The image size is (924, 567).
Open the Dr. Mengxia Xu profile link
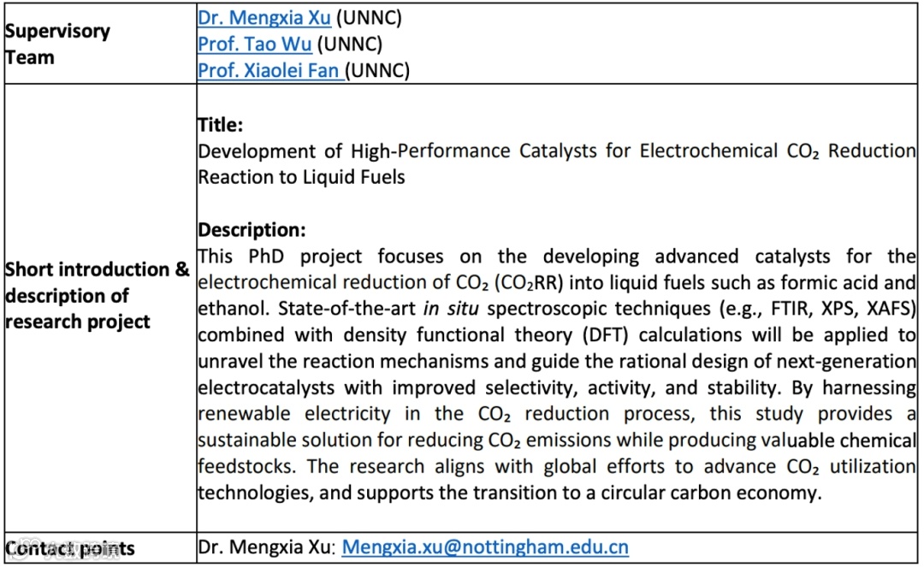[264, 17]
